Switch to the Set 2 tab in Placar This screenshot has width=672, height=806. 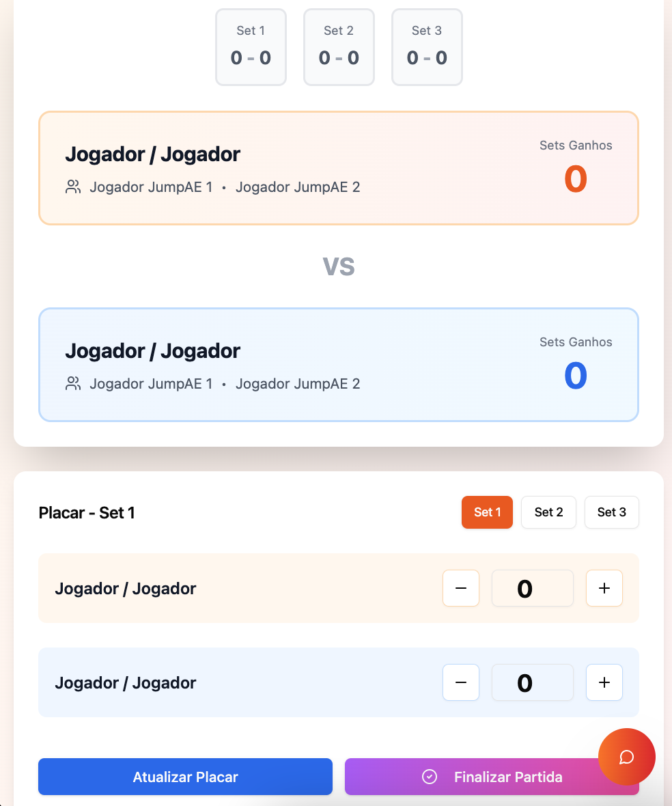pos(548,512)
